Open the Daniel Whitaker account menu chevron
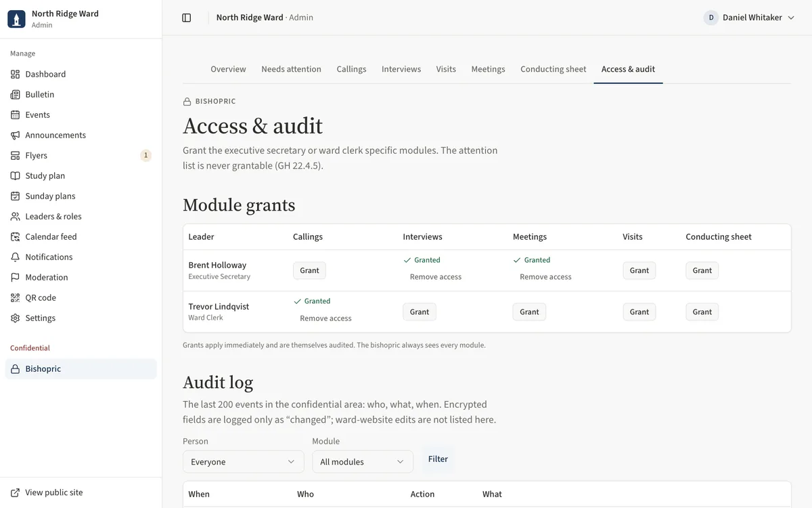The width and height of the screenshot is (812, 508). coord(790,18)
